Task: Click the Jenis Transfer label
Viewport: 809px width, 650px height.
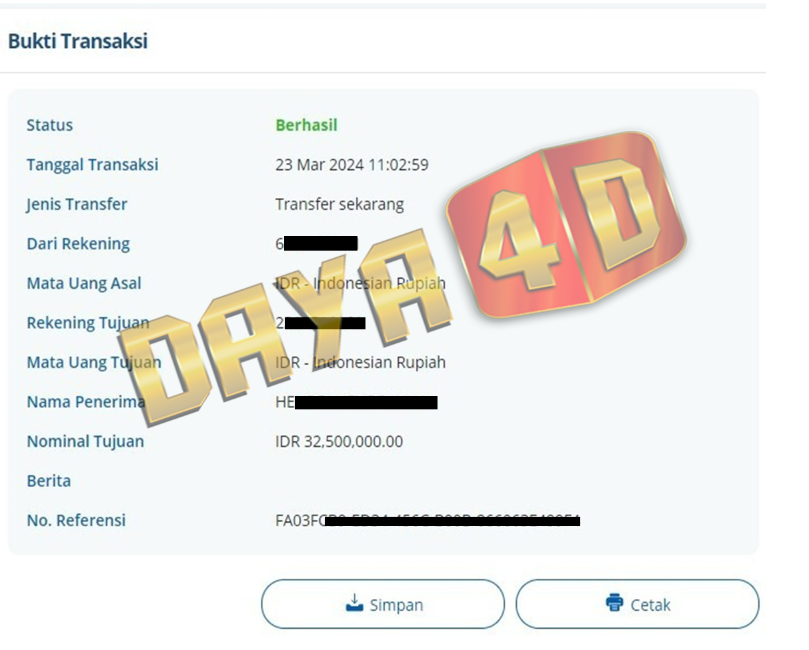Action: coord(76,205)
